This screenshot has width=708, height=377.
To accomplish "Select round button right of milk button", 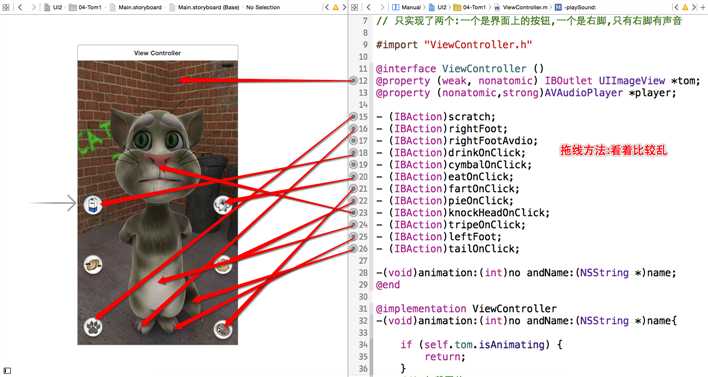I will coord(223,205).
